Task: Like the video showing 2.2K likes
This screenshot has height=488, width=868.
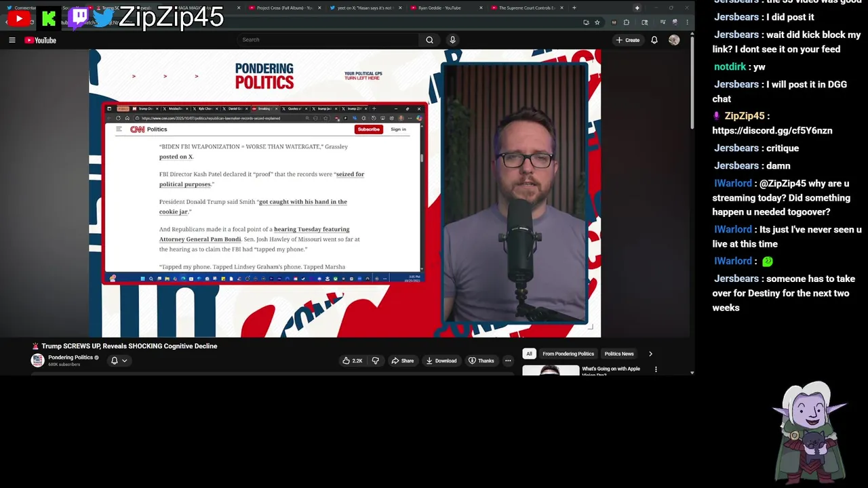Action: [x=353, y=361]
